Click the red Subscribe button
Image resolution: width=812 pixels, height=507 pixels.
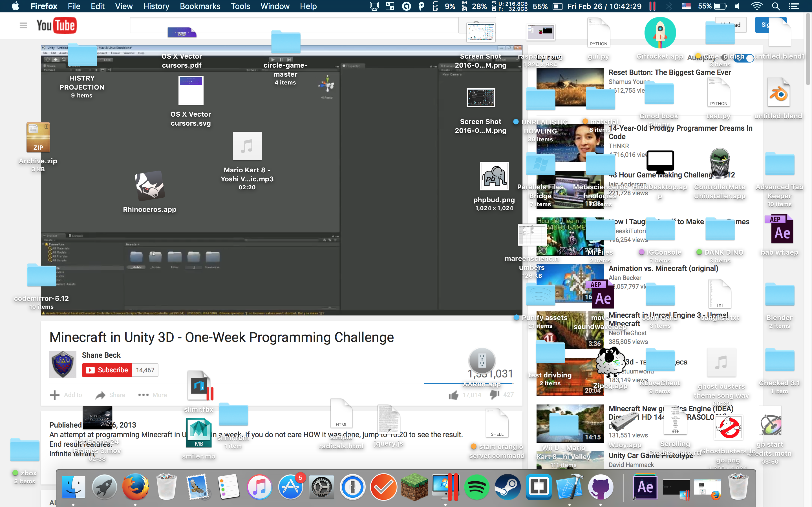click(x=107, y=370)
